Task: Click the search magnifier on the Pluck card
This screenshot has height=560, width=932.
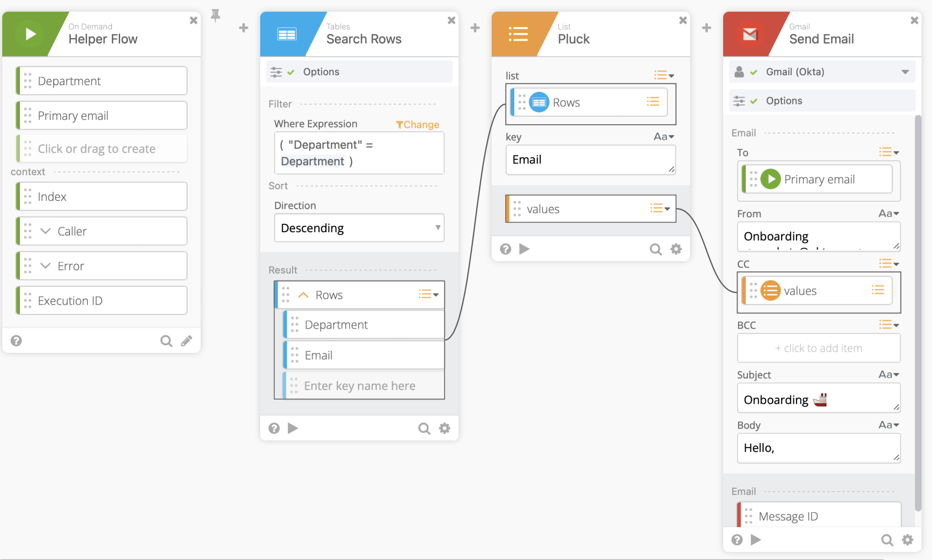Action: (x=655, y=249)
